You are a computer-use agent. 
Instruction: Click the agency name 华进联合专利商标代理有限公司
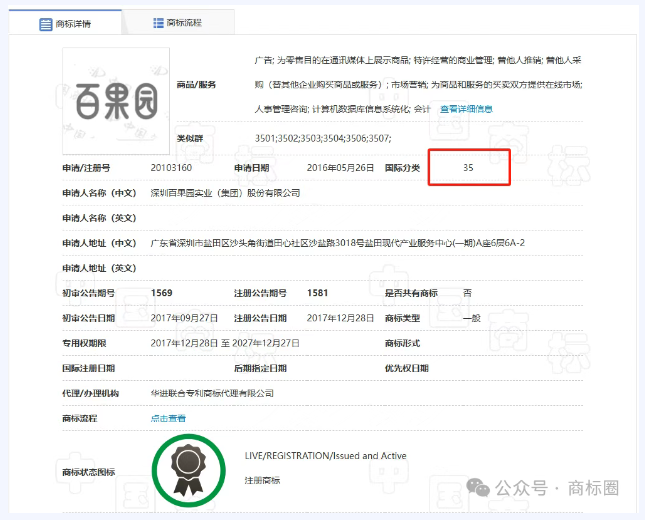(211, 393)
